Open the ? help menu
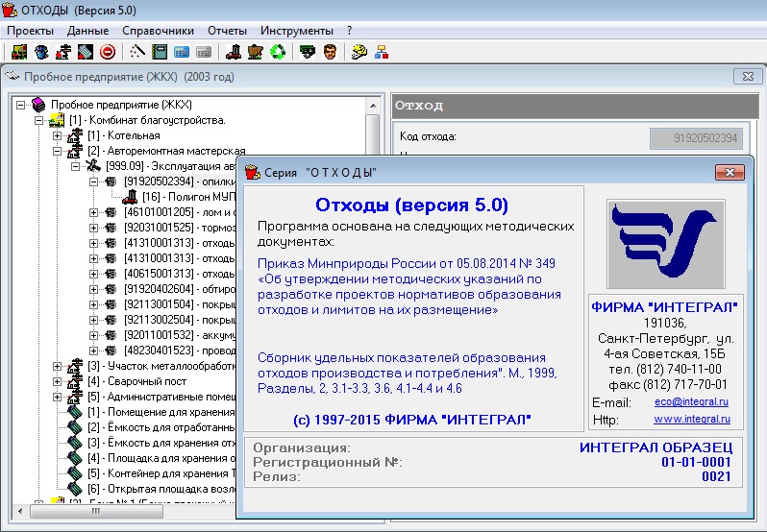The image size is (767, 532). point(349,31)
